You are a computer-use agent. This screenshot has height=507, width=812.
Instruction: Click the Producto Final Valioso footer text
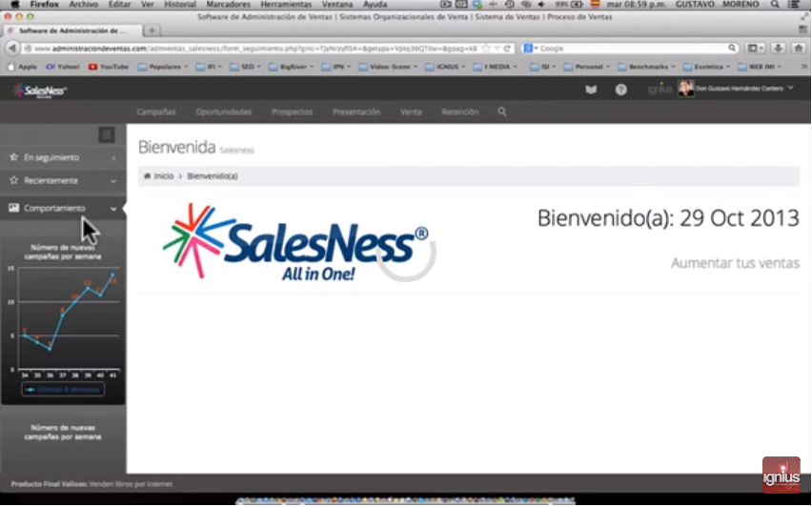(91, 484)
